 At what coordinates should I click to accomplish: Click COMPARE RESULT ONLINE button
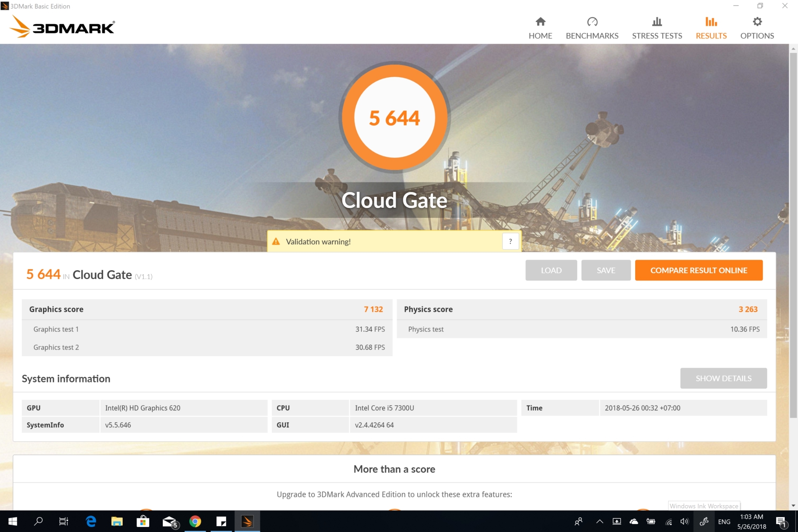click(x=699, y=270)
